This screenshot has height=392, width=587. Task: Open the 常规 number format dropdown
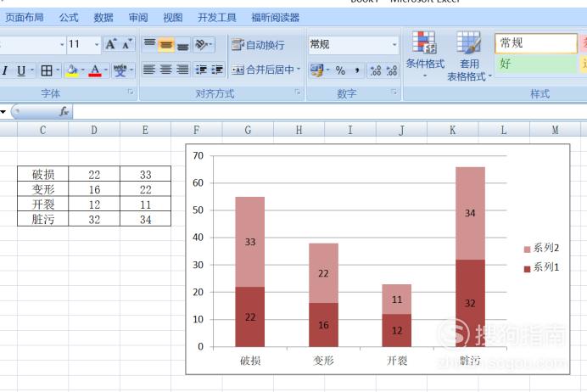(394, 45)
